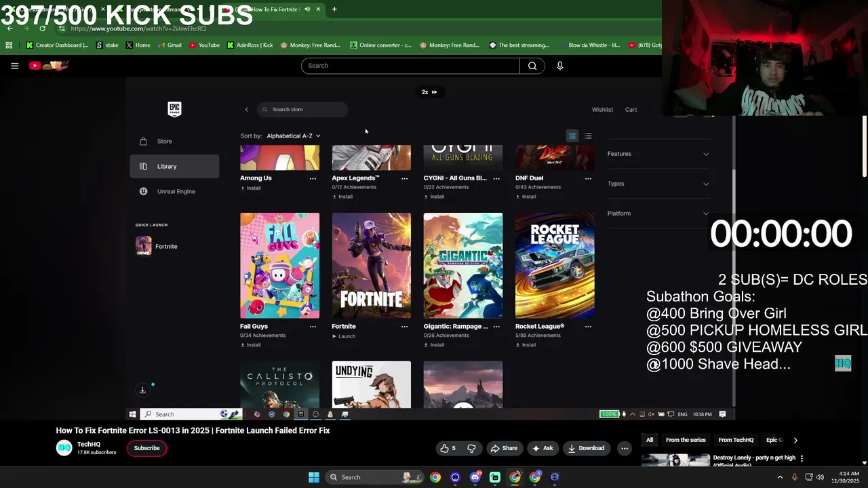Open a new Chrome tab

[334, 9]
